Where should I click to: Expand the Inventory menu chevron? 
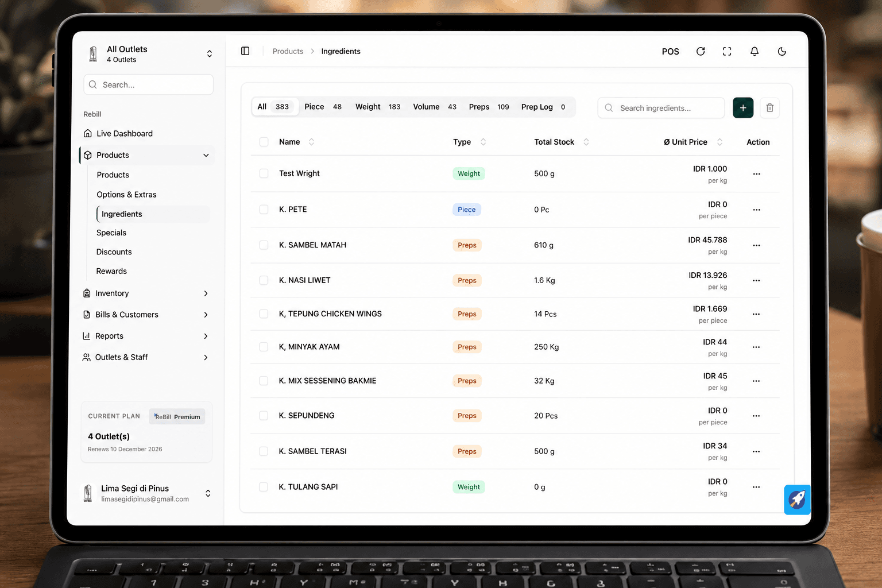point(206,293)
